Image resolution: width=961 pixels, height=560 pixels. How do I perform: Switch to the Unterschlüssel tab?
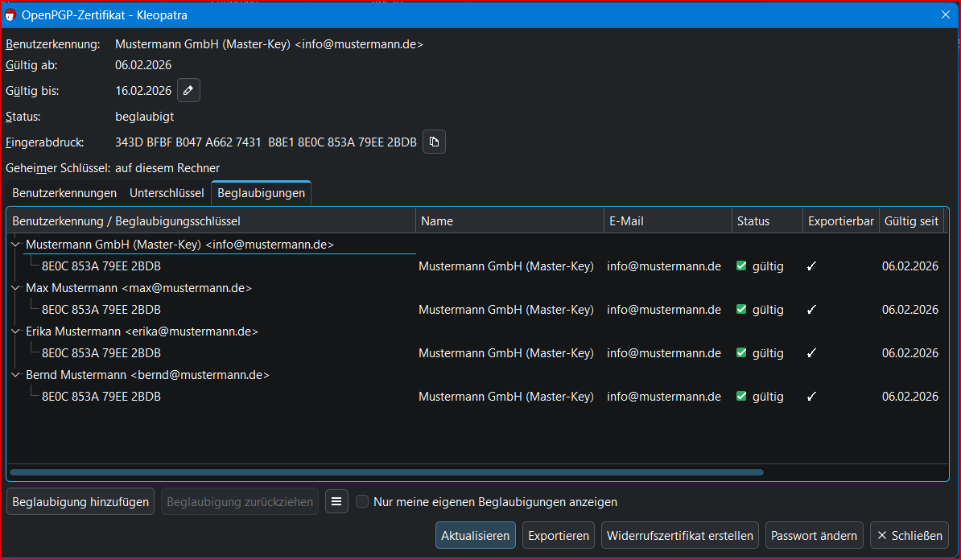click(x=167, y=193)
